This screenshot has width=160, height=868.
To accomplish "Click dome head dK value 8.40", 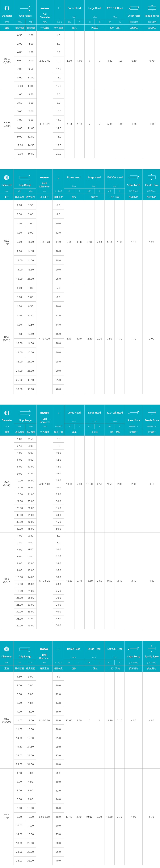I will coord(69,339).
